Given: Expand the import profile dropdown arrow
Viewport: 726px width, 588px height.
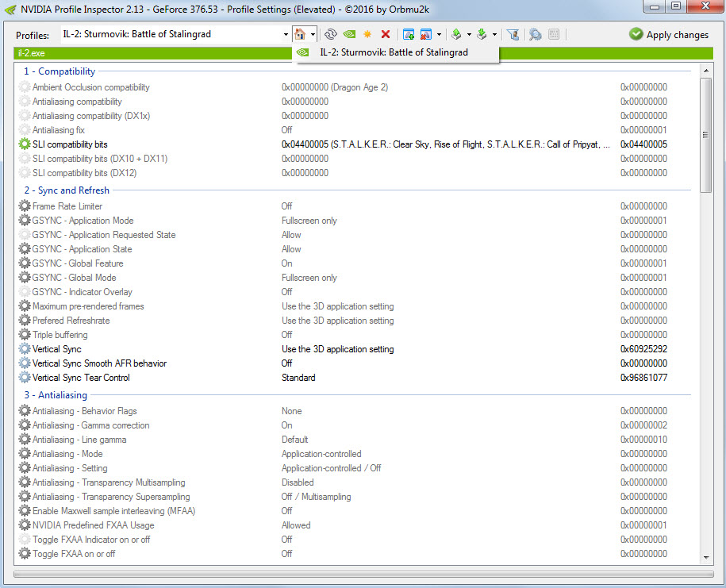Looking at the screenshot, I should coord(494,35).
